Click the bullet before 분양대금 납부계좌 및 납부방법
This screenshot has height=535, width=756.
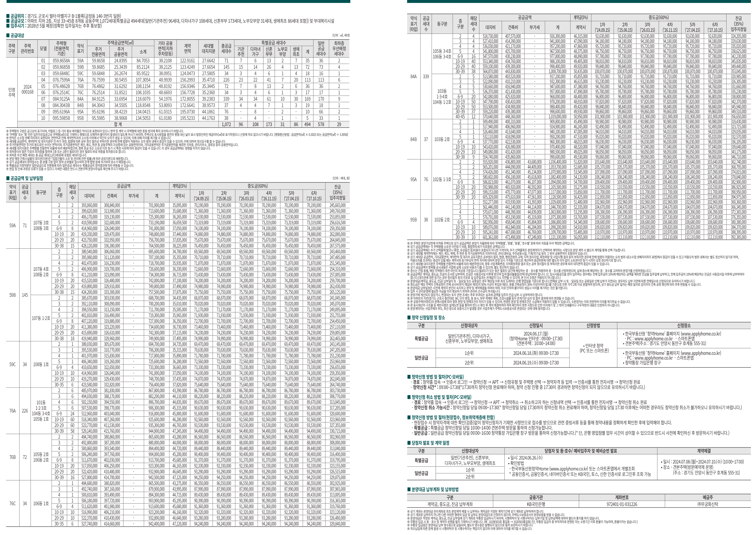[409, 490]
